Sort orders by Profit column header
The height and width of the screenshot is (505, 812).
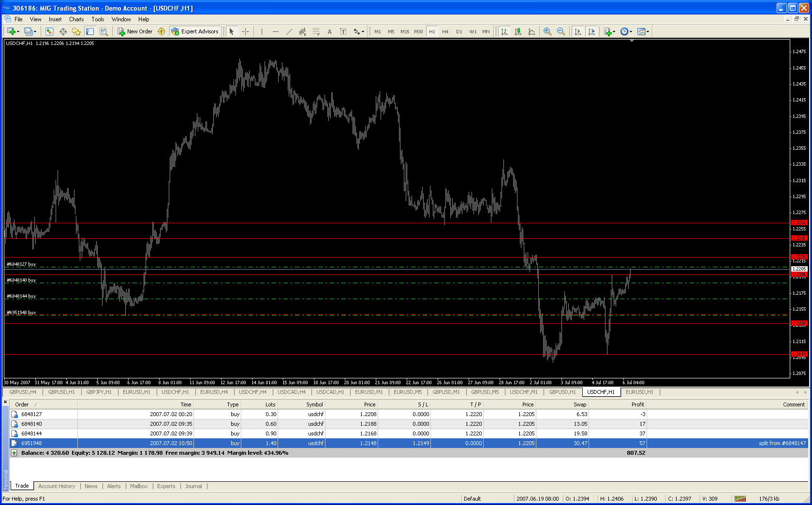tap(617, 404)
